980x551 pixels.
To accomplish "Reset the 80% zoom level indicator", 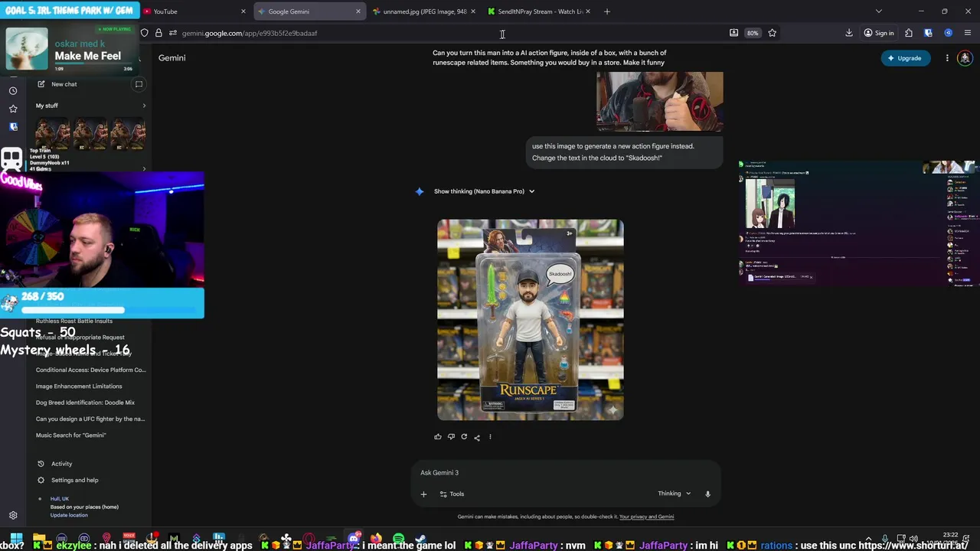I will pyautogui.click(x=753, y=33).
